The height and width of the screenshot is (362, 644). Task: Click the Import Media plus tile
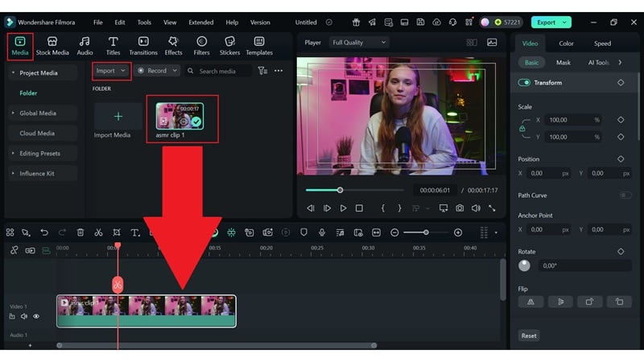[x=118, y=117]
